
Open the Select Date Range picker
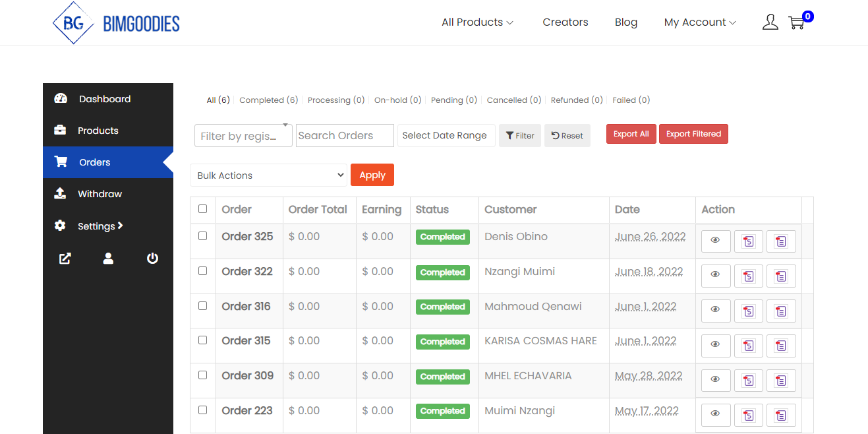coord(446,135)
